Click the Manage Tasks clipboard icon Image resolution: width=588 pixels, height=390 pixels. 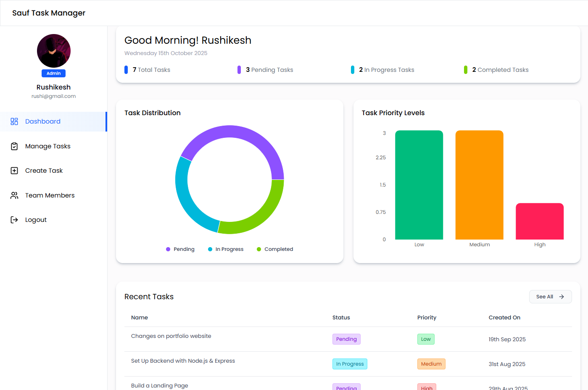14,146
